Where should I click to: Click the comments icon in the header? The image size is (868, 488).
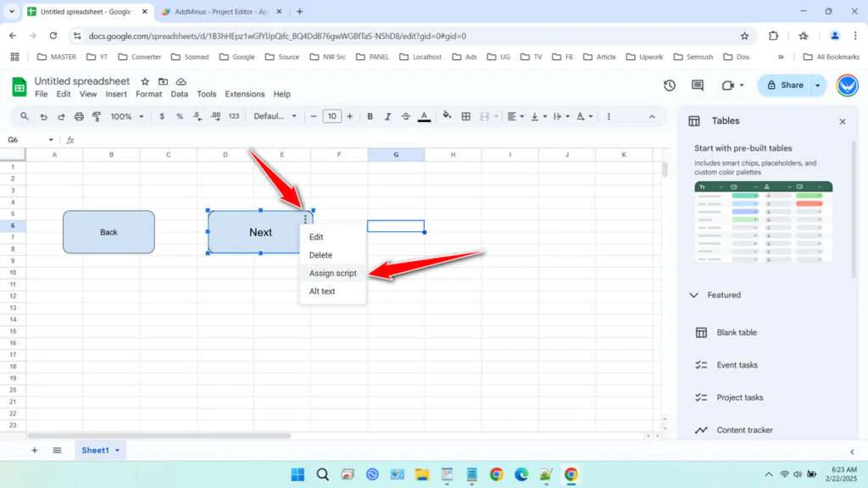coord(697,85)
